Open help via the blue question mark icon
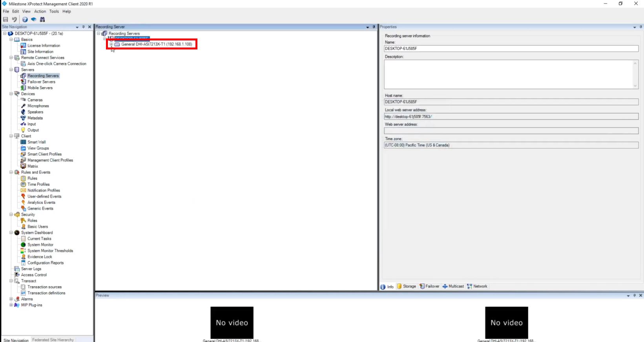 pos(25,19)
